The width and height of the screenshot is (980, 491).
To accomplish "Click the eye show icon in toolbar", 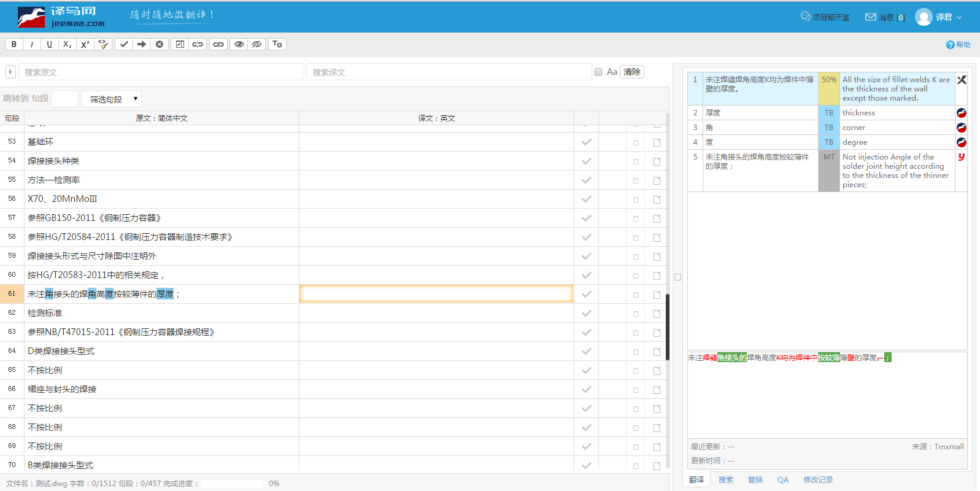I will [239, 44].
